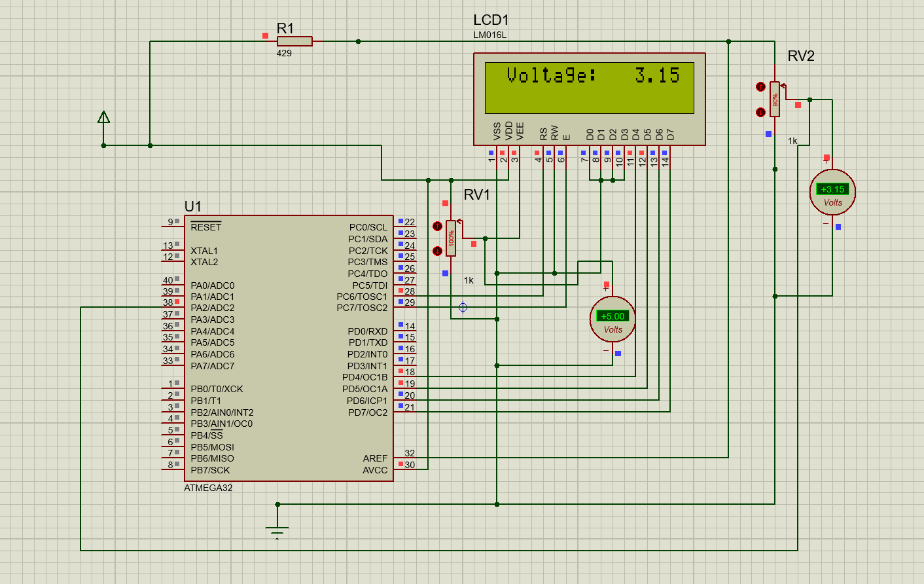
Task: Click the PA0/ADC0 pin label
Action: pyautogui.click(x=212, y=285)
